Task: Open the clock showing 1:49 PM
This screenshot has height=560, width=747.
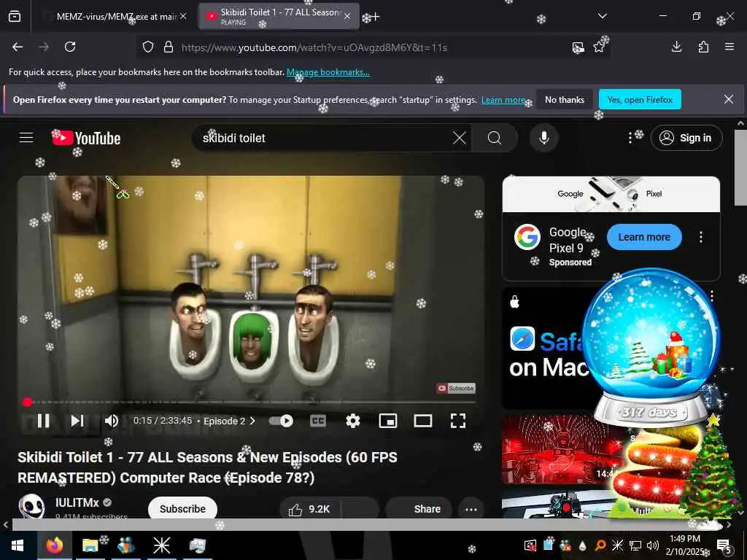Action: click(x=684, y=545)
